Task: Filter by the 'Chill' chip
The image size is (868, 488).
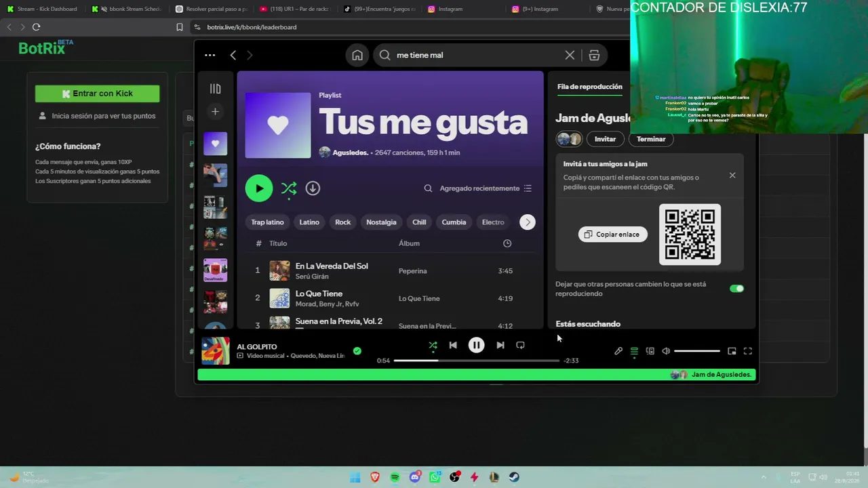Action: point(419,222)
